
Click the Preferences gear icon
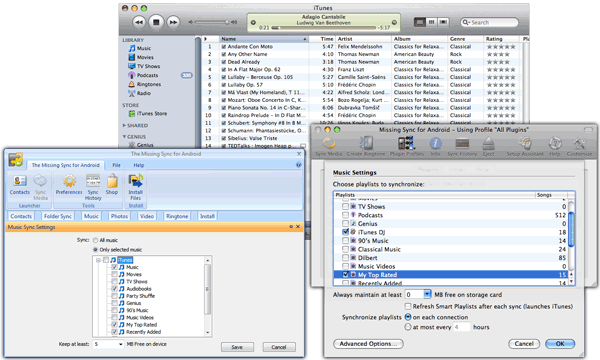[x=69, y=181]
